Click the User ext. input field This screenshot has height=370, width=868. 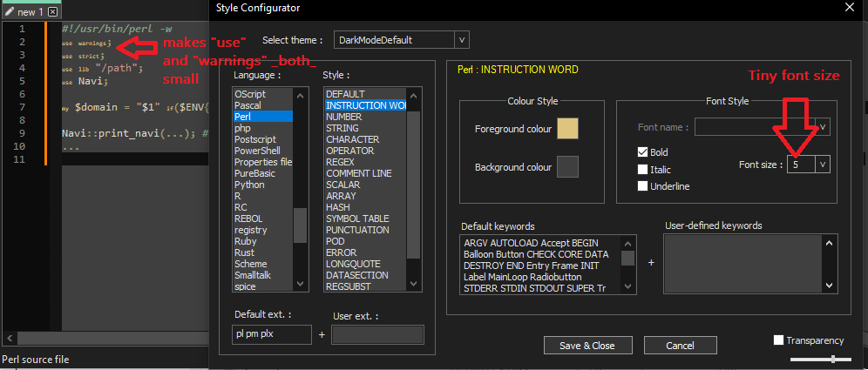(x=377, y=334)
